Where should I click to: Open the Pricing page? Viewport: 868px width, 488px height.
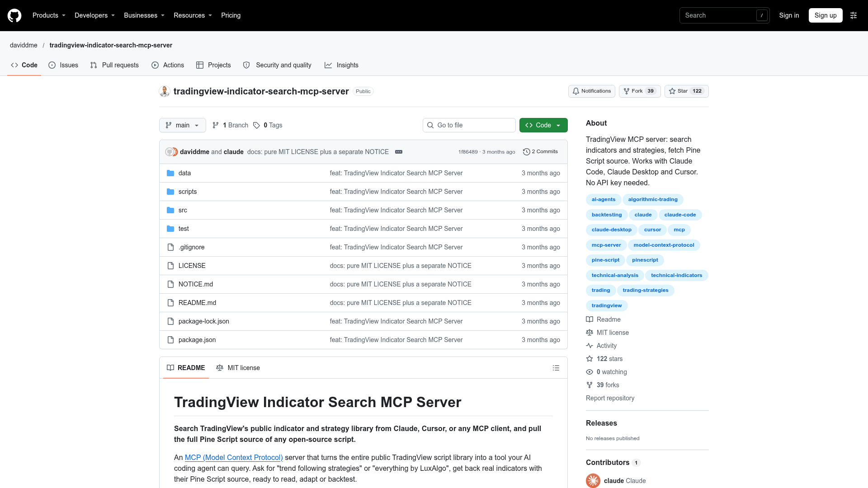point(231,15)
